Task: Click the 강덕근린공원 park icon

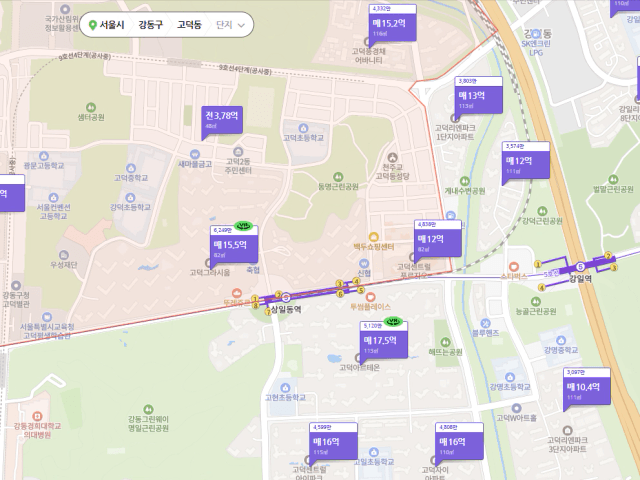Action: [542, 211]
